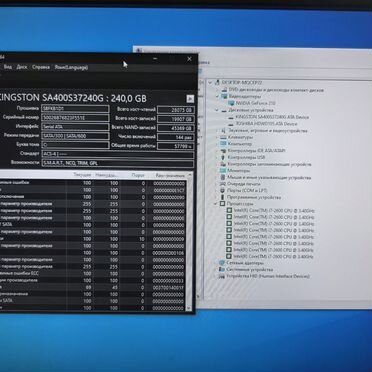Click the Порог column header
The image size is (372, 372).
(x=138, y=175)
